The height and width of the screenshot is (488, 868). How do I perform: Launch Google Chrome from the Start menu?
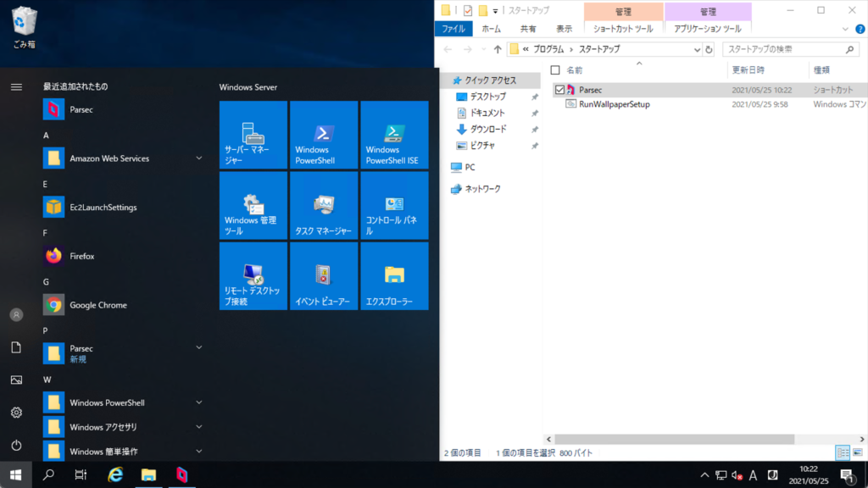click(x=124, y=305)
